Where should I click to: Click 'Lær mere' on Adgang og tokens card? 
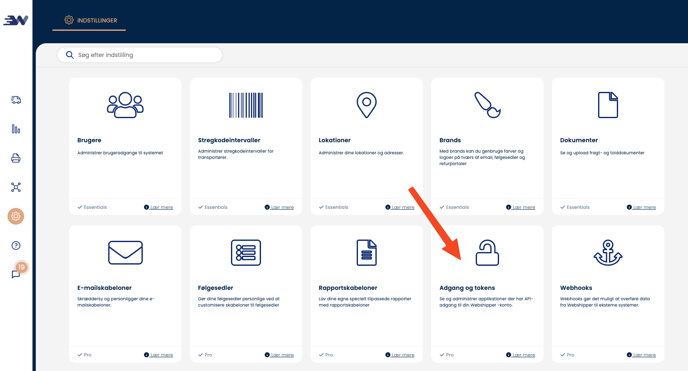[x=520, y=355]
